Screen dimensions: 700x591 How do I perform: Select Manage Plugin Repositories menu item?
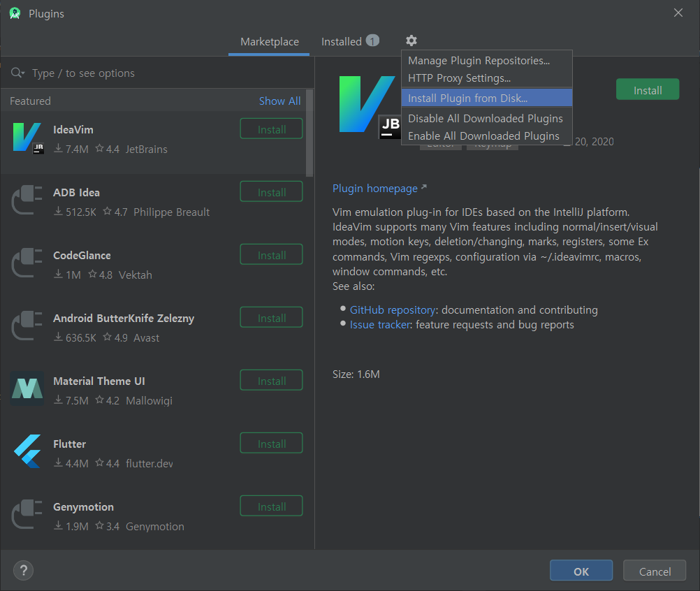coord(487,61)
